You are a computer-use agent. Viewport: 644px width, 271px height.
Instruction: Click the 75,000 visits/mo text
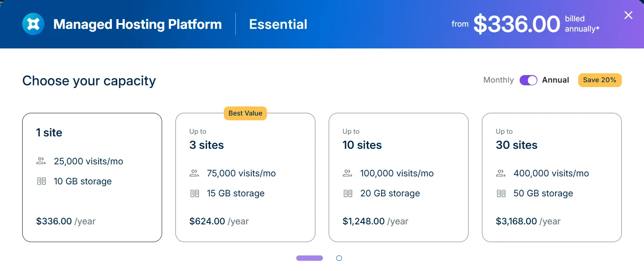pos(242,173)
